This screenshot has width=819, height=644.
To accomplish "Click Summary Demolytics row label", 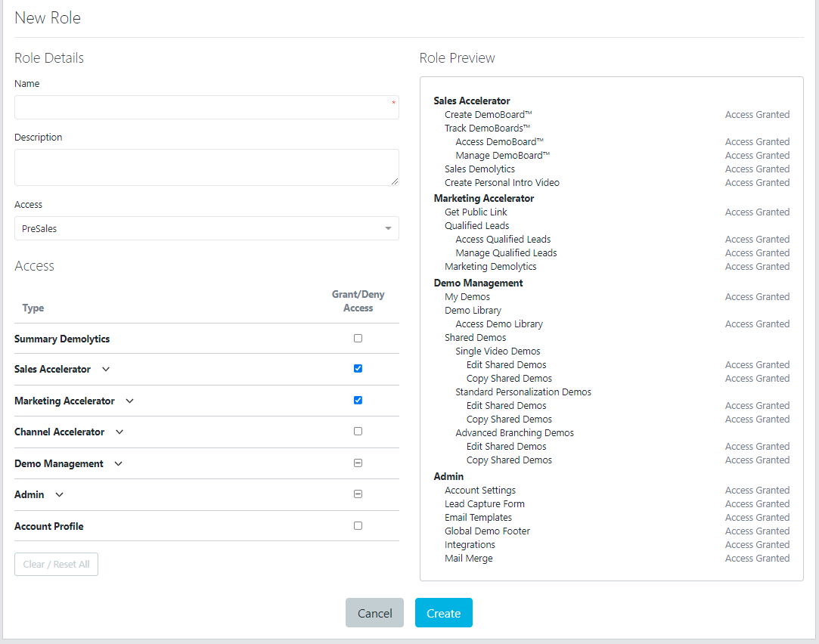I will [x=62, y=339].
